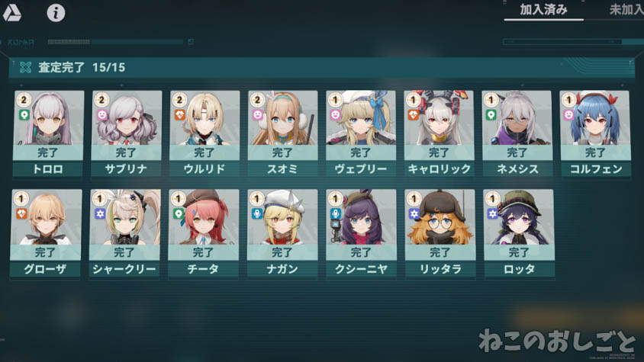This screenshot has width=644, height=362.
Task: Click the blue role icon on ナガン
Action: [257, 214]
